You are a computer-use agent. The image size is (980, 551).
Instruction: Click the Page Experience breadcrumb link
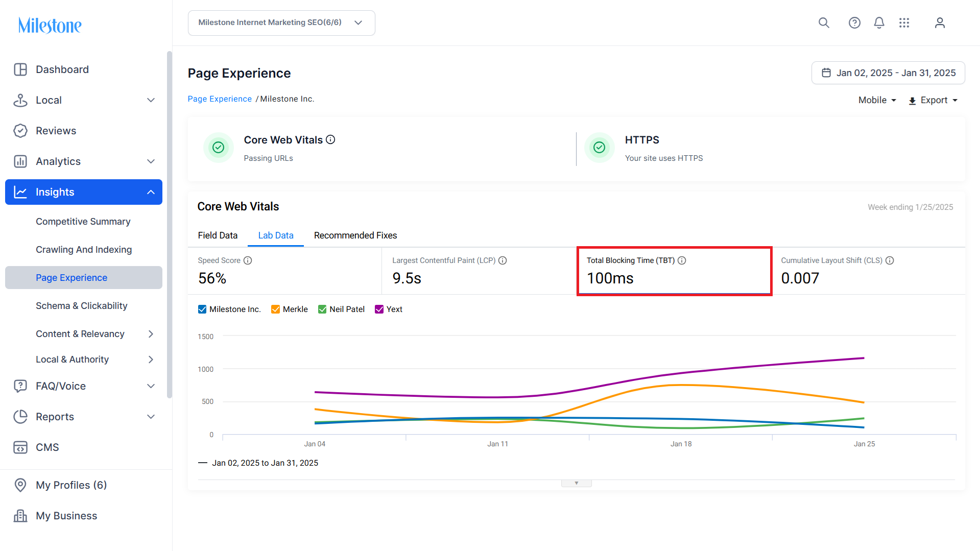coord(220,99)
